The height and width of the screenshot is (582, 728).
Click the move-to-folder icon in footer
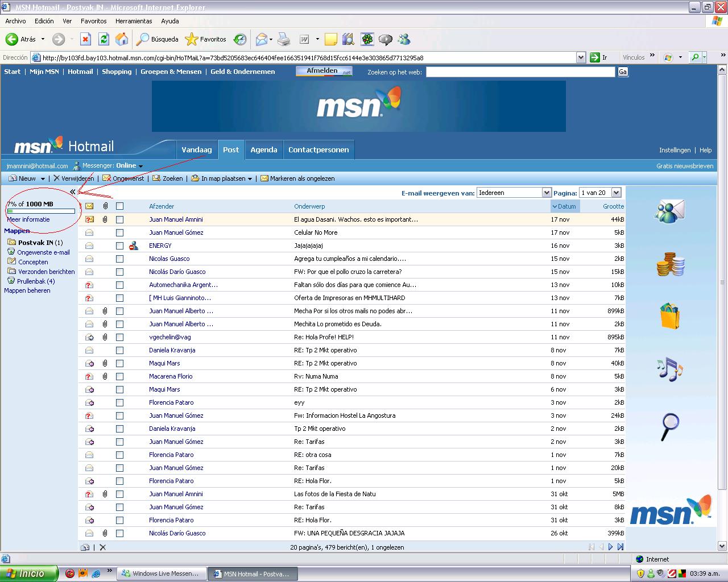[85, 547]
